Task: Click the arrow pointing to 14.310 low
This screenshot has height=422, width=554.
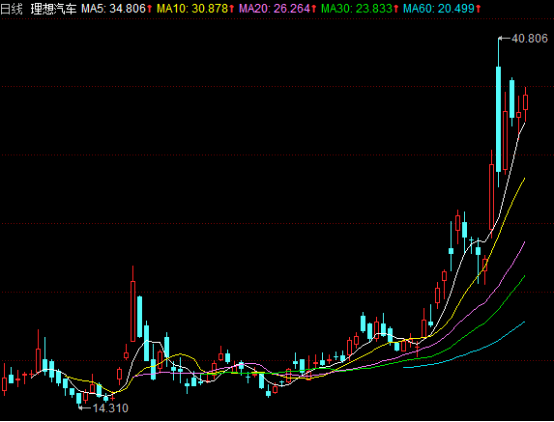Action: (x=85, y=408)
